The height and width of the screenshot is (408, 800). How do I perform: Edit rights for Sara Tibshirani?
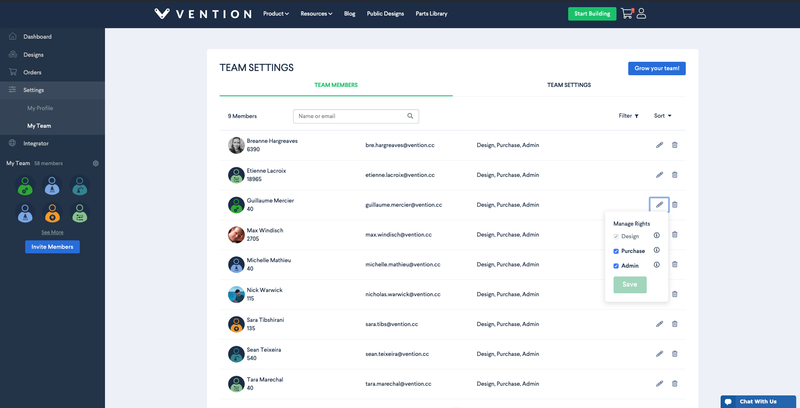click(659, 324)
